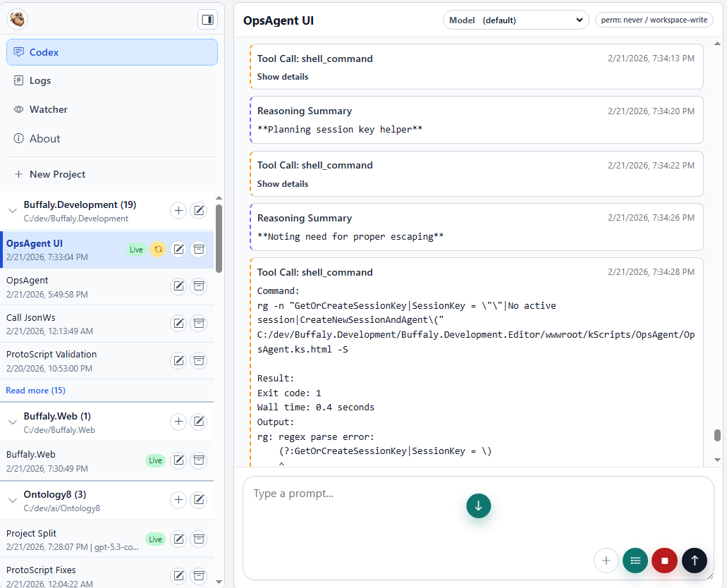
Task: Collapse the Ontology8 project group
Action: tap(13, 499)
